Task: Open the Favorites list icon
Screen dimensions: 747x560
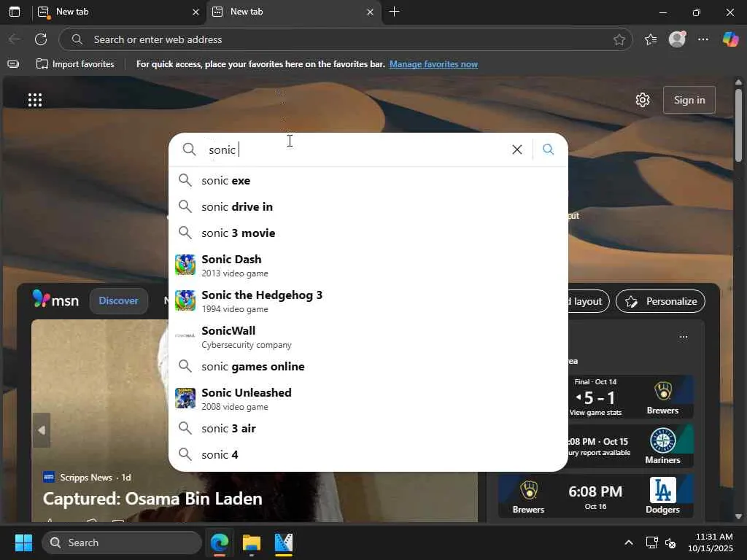Action: point(650,39)
